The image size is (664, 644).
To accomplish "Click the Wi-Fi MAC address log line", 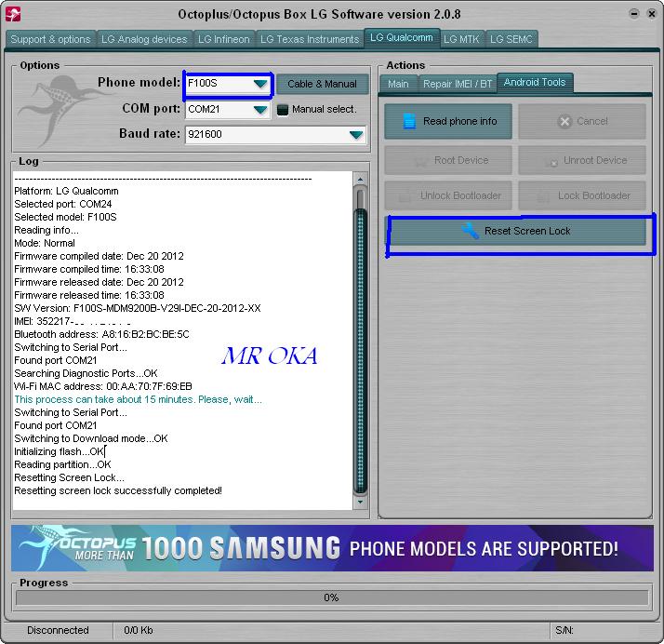I will (x=103, y=386).
